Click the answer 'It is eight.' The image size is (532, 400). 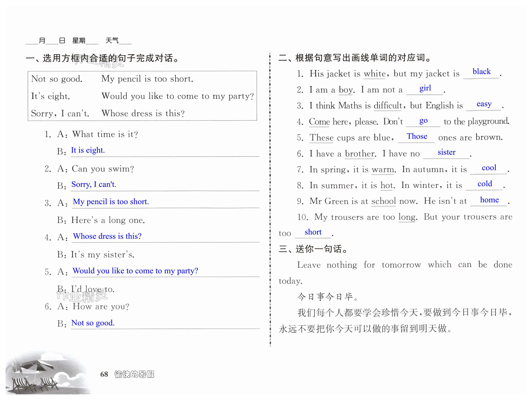pos(88,150)
